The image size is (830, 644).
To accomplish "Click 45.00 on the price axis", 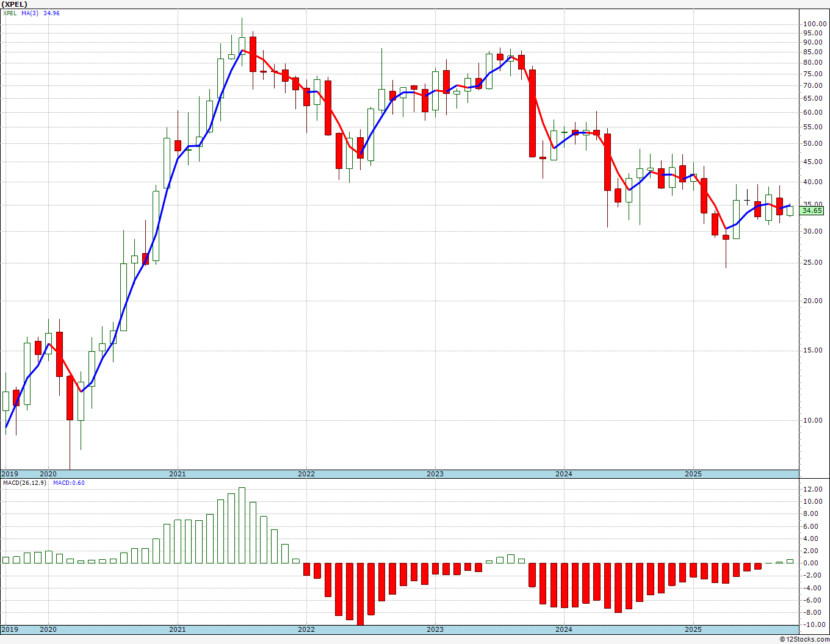I will tap(813, 162).
